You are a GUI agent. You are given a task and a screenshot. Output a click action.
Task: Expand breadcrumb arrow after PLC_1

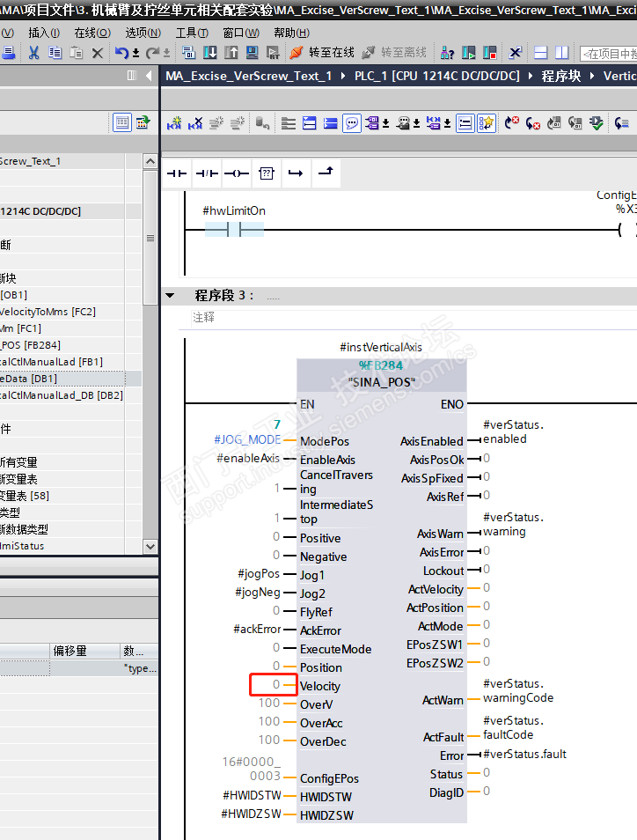coord(530,76)
